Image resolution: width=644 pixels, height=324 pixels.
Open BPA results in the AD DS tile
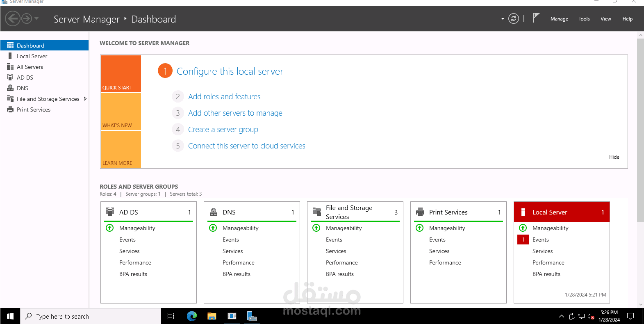pyautogui.click(x=133, y=274)
